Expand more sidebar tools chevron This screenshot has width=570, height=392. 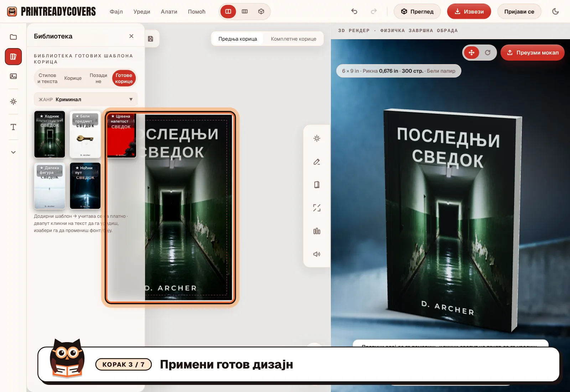click(13, 152)
